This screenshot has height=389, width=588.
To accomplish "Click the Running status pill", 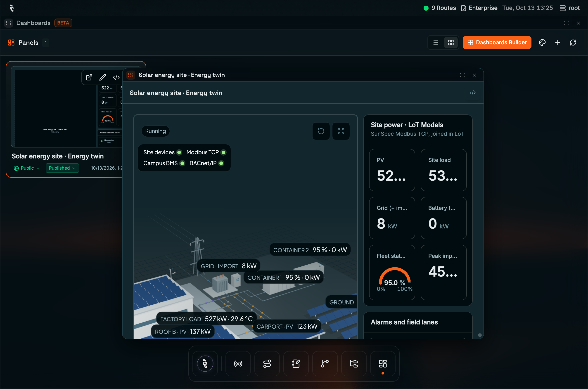I will [156, 131].
